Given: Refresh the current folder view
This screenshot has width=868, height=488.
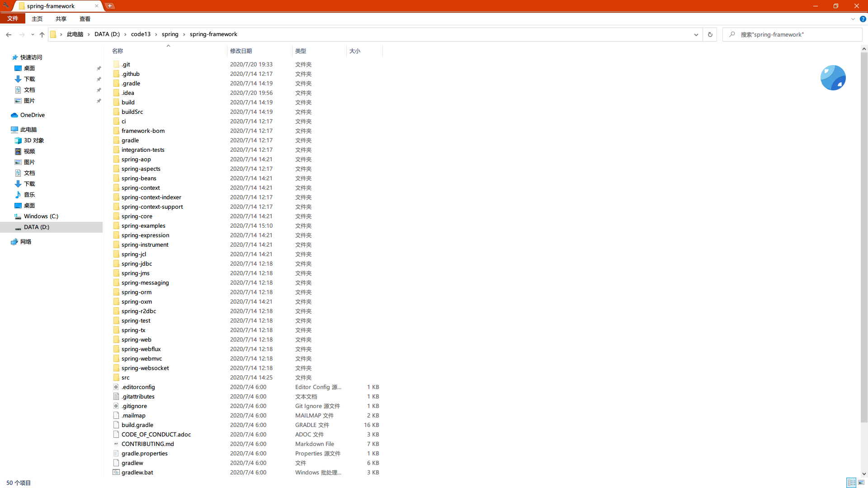Looking at the screenshot, I should (710, 34).
